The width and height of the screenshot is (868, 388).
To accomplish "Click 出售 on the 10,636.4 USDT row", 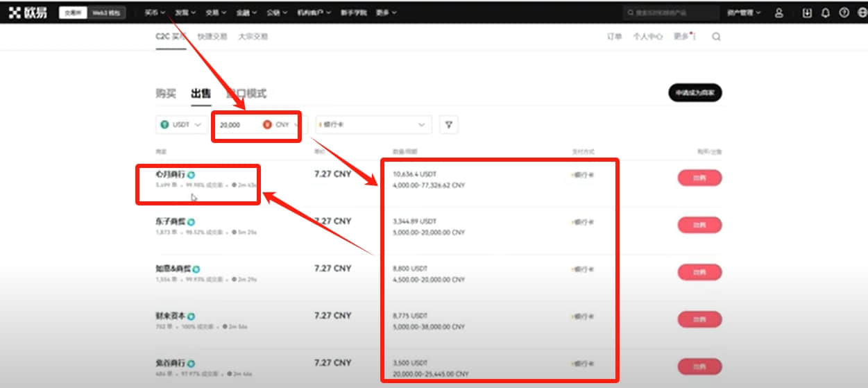I will tap(699, 178).
